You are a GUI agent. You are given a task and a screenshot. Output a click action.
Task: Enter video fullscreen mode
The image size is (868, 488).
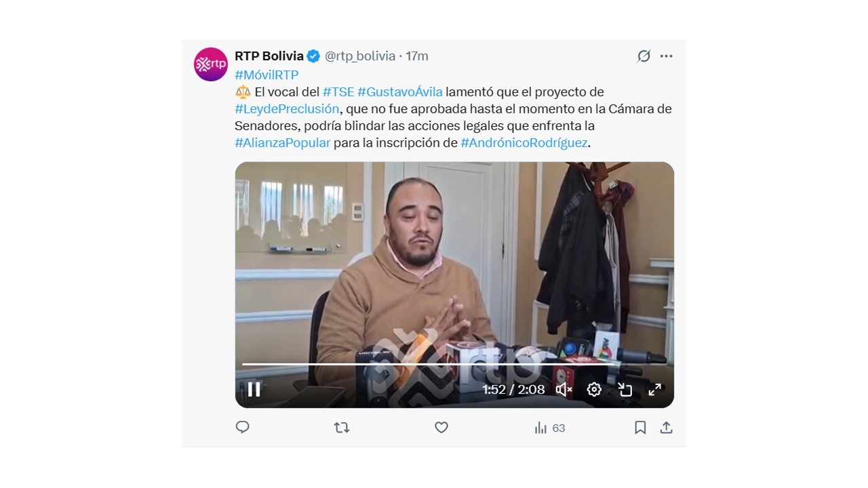pyautogui.click(x=654, y=389)
